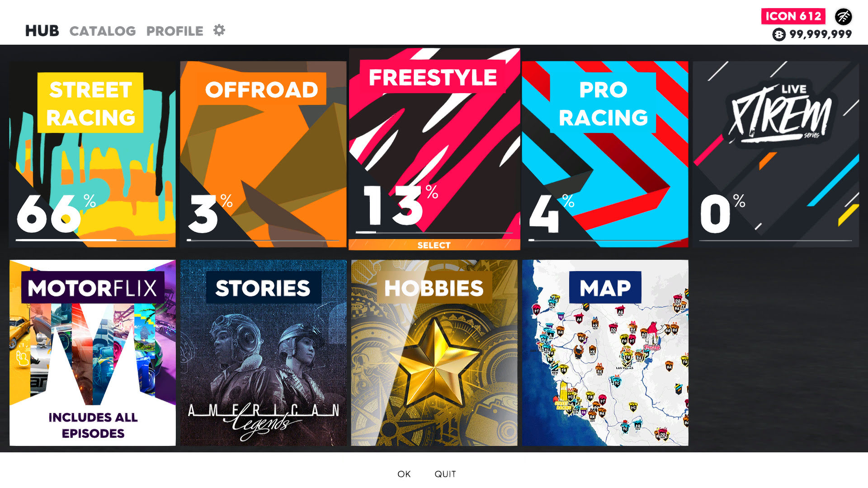The width and height of the screenshot is (868, 488).
Task: Click the Motorflix M logo
Action: [93, 352]
